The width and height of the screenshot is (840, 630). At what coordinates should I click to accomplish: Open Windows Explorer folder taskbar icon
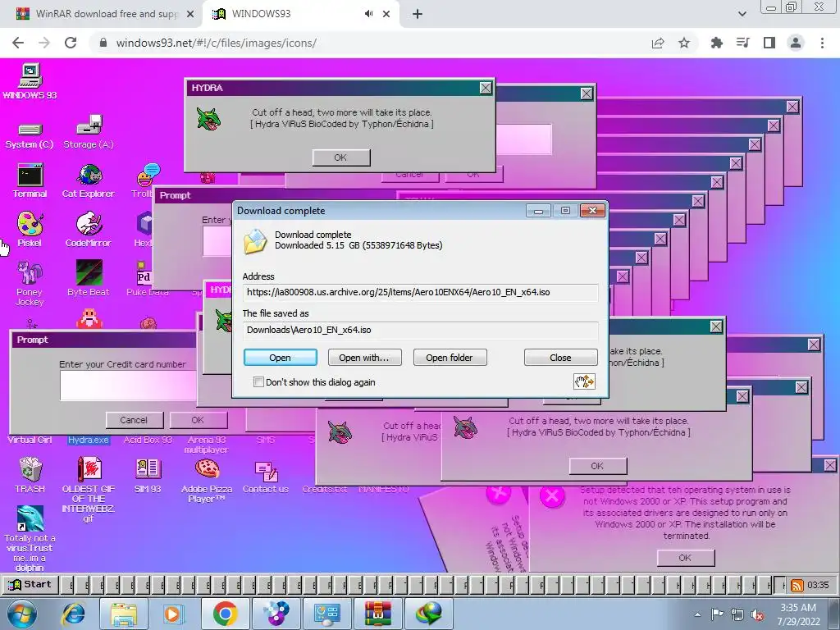tap(123, 614)
